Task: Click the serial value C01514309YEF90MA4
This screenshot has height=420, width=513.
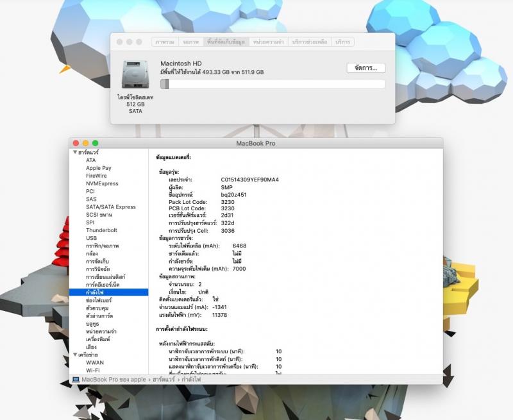Action: 249,180
